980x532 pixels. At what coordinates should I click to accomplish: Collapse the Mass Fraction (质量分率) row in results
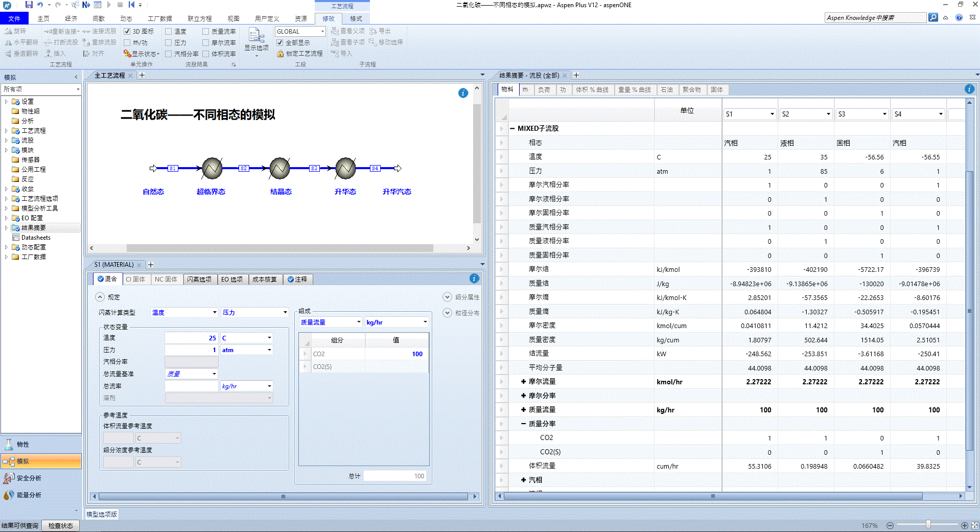[523, 424]
